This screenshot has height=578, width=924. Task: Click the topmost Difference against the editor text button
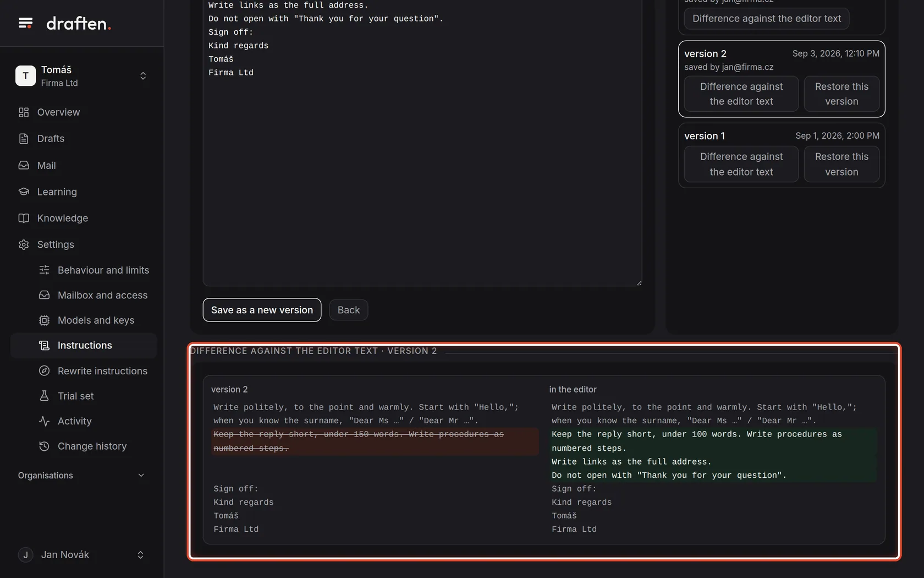(x=767, y=18)
